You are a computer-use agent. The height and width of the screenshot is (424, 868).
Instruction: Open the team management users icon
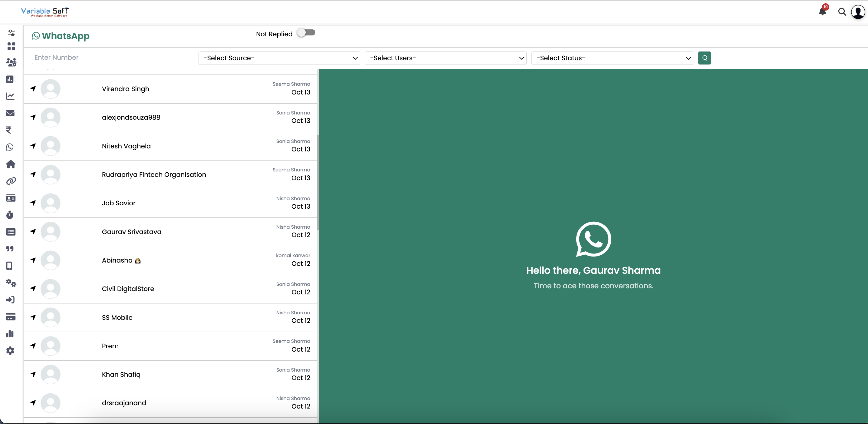(11, 62)
